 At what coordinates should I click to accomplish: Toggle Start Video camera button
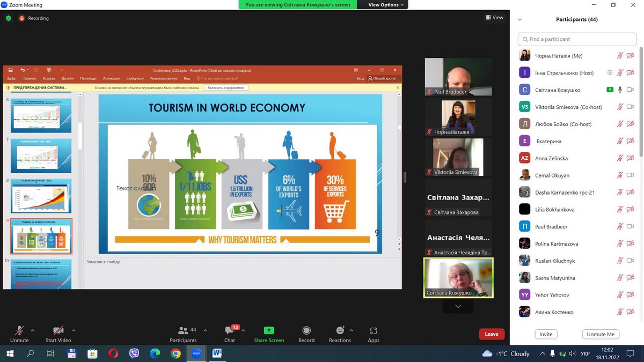[x=58, y=331]
